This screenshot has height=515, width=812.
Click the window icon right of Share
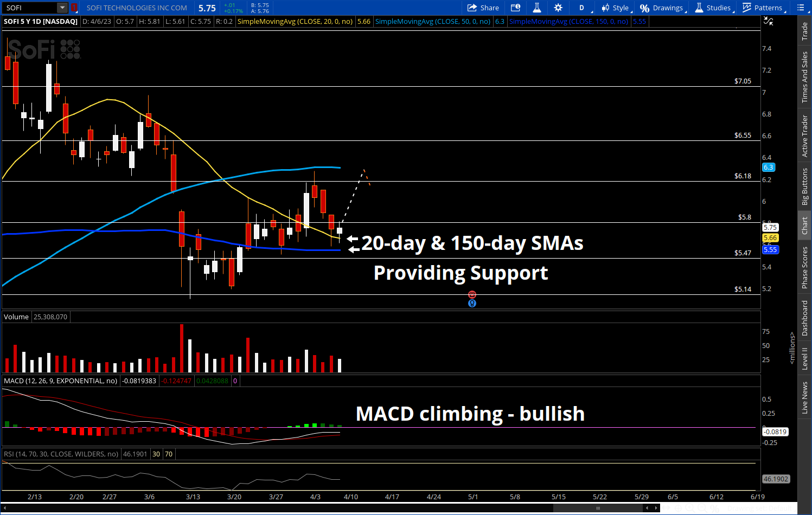tap(516, 8)
